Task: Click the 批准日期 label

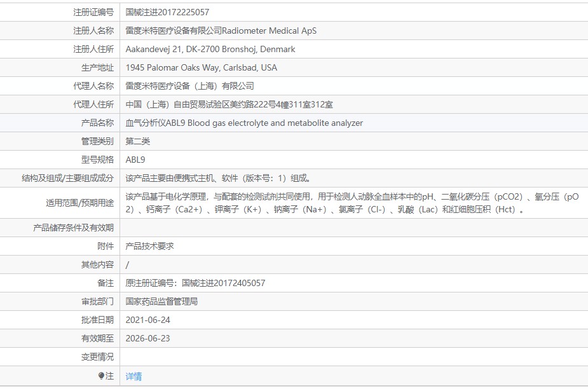Action: pos(97,320)
